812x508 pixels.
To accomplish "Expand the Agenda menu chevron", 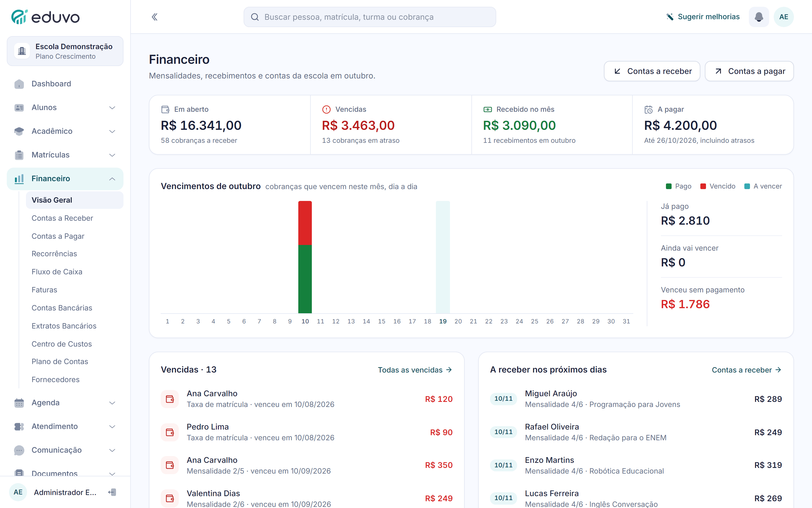I will click(x=112, y=403).
